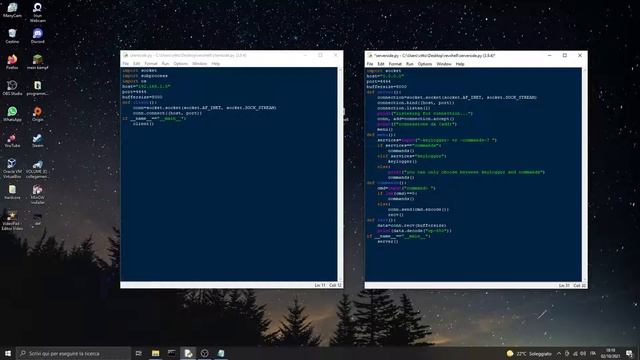Launch OBS Studio from the desktop
Image resolution: width=640 pixels, height=360 pixels.
pos(12,88)
